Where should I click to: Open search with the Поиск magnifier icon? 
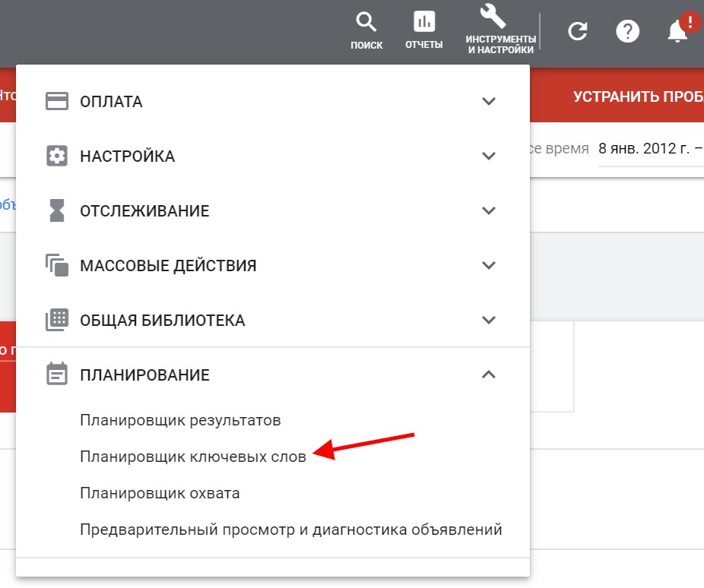click(x=366, y=22)
